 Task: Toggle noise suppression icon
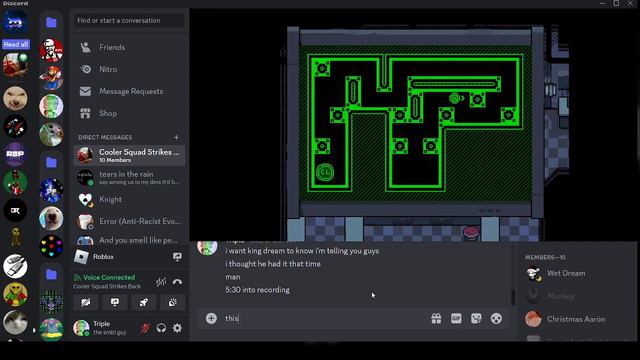161,282
